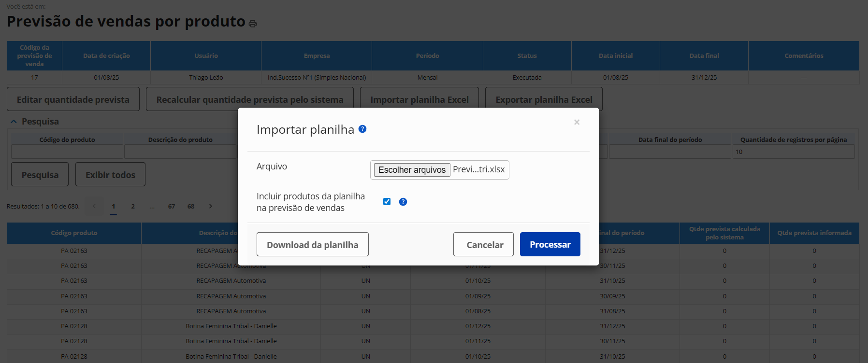The image size is (868, 363).
Task: Close the Importar planilha dialog
Action: [577, 122]
